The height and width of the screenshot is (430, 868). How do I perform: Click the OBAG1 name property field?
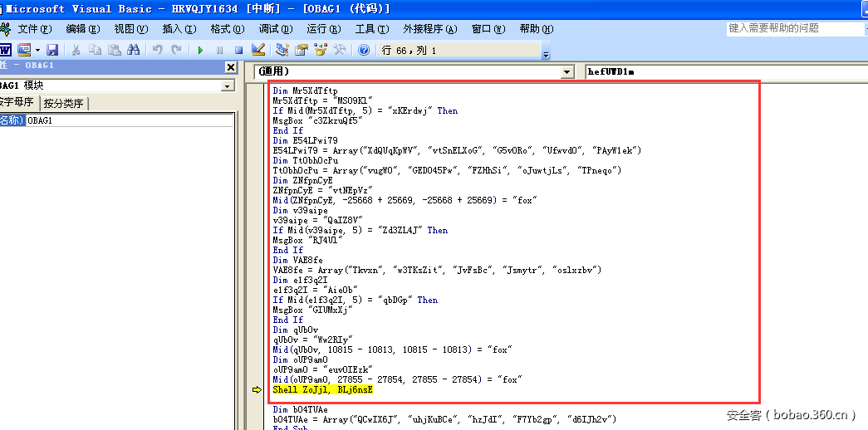(x=125, y=120)
